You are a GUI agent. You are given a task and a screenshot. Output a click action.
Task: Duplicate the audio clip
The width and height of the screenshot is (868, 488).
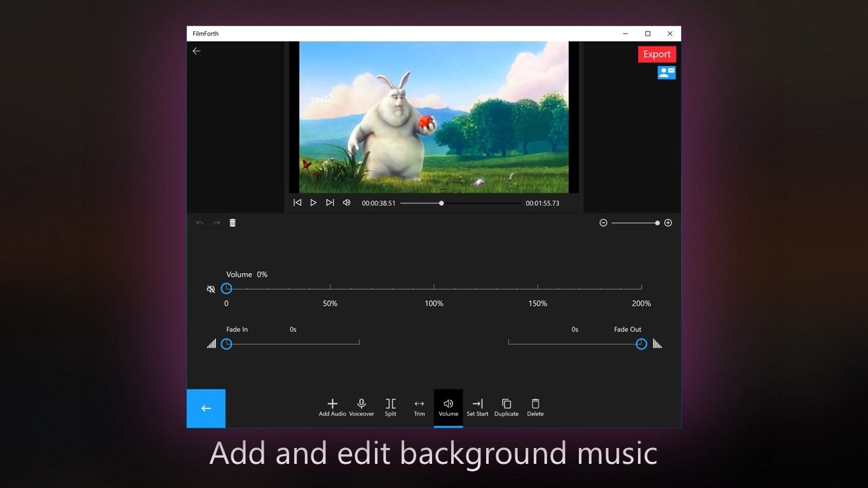click(x=506, y=408)
